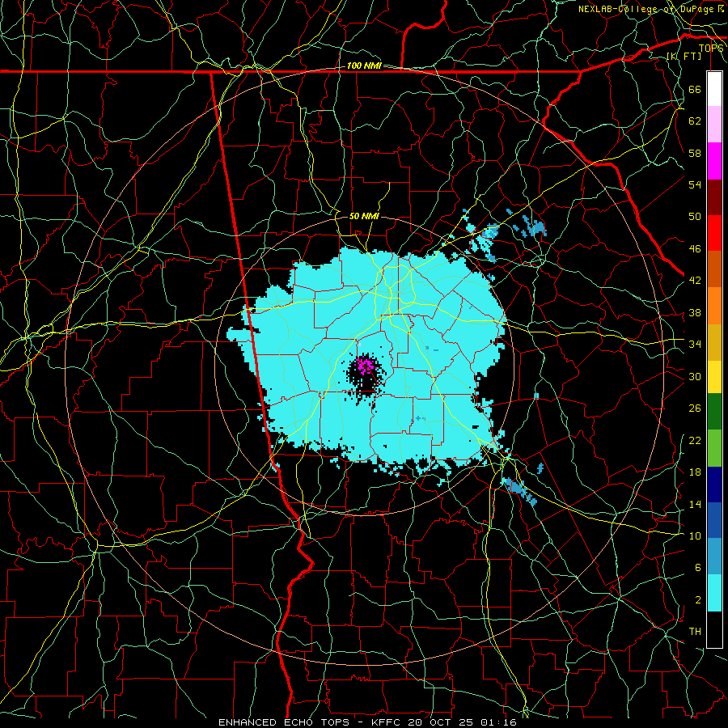Click the orange 42 kft legend swatch

point(714,306)
